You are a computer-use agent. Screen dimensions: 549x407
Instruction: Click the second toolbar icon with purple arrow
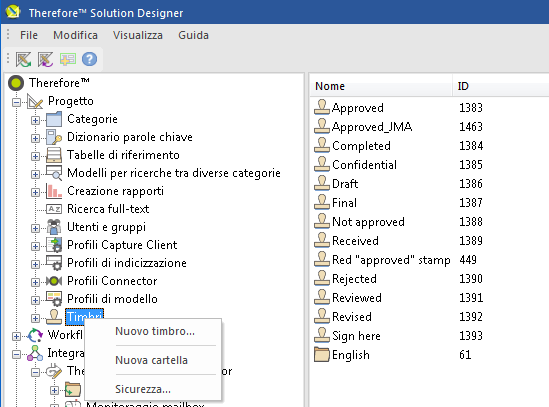pyautogui.click(x=46, y=59)
